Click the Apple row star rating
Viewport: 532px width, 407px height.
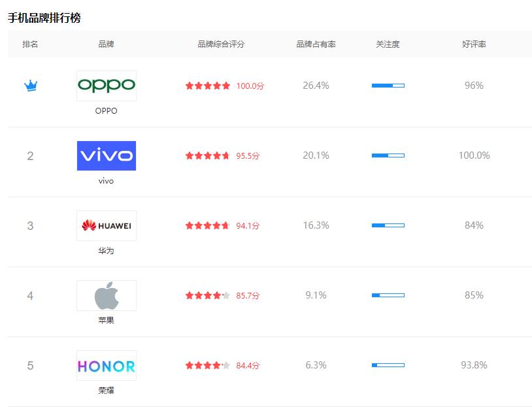tap(208, 295)
